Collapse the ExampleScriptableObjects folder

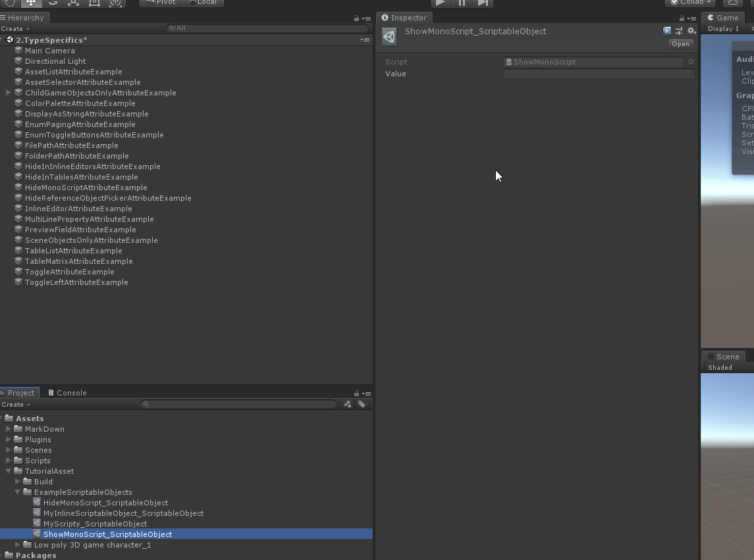(x=18, y=492)
